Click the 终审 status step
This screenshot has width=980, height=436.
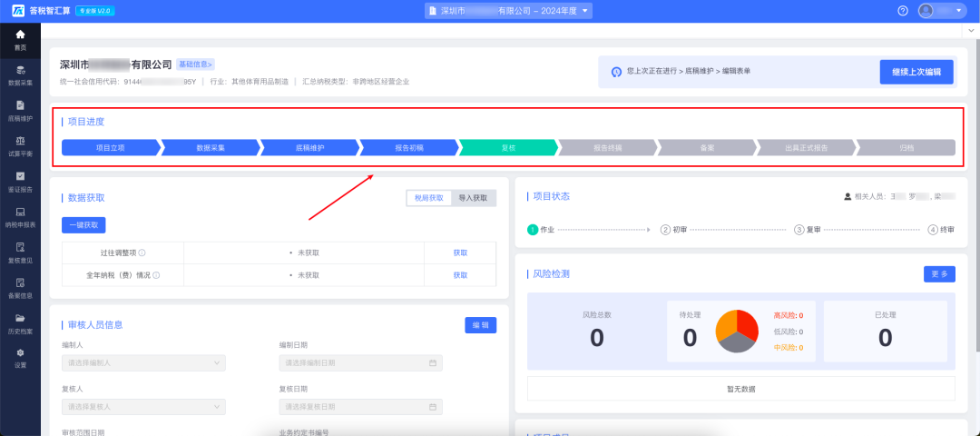tap(941, 230)
